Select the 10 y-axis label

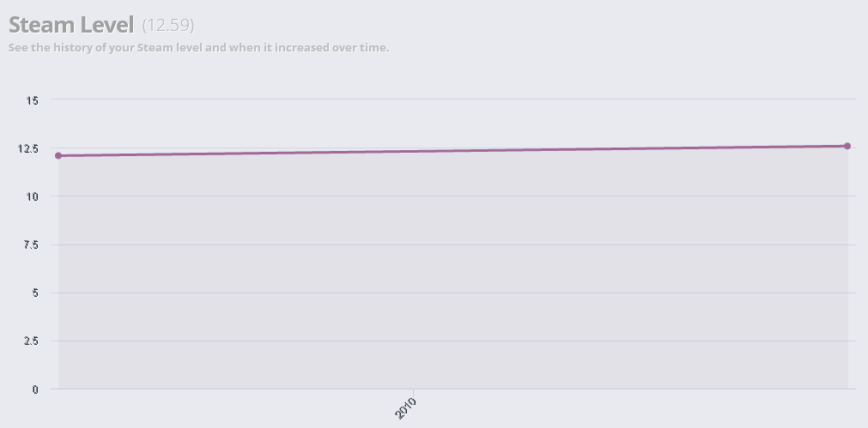(x=32, y=196)
